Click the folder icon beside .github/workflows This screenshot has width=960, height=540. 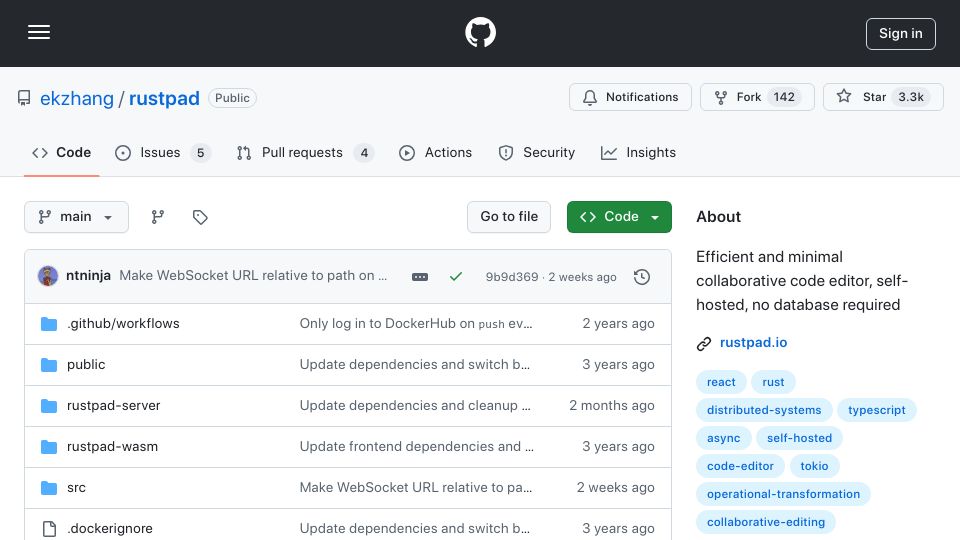click(x=49, y=324)
